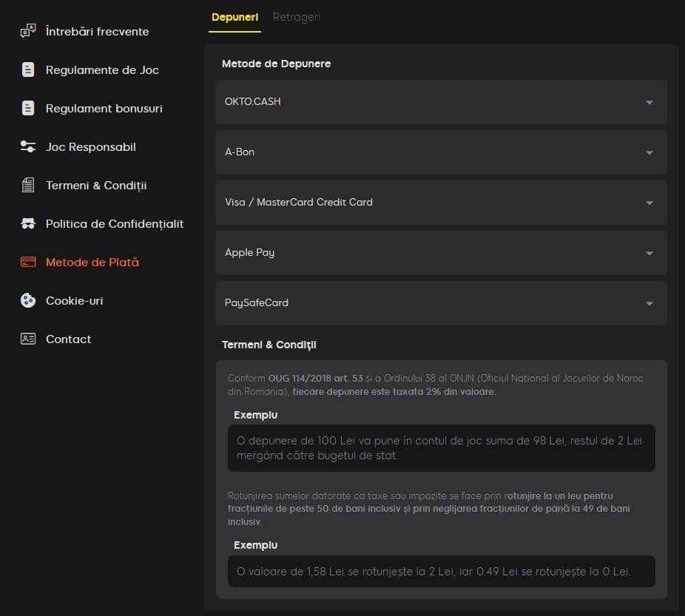Click the Joc Responsabil sliders icon

28,147
